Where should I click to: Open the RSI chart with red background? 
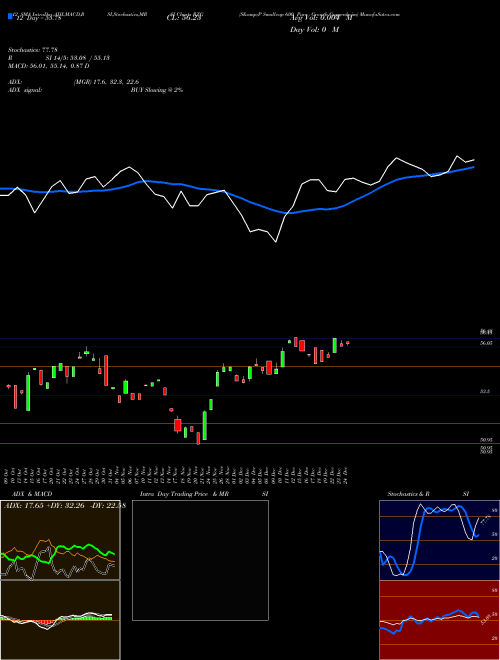(x=439, y=620)
